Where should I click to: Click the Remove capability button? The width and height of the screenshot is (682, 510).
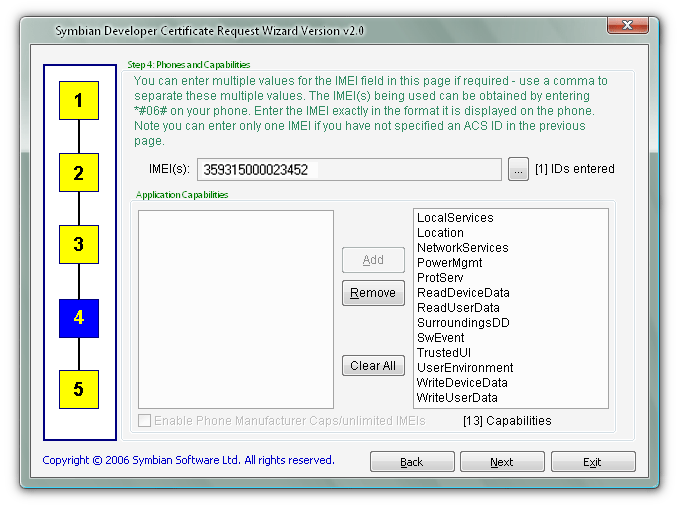(373, 293)
